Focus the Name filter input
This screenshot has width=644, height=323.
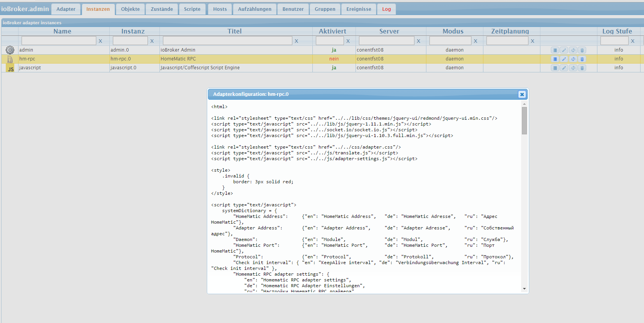click(x=59, y=40)
